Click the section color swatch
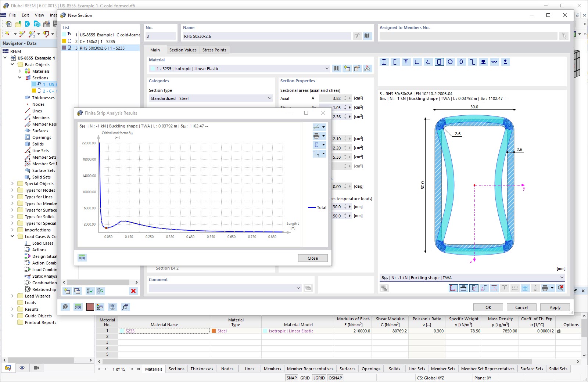This screenshot has height=382, width=588. (x=90, y=307)
